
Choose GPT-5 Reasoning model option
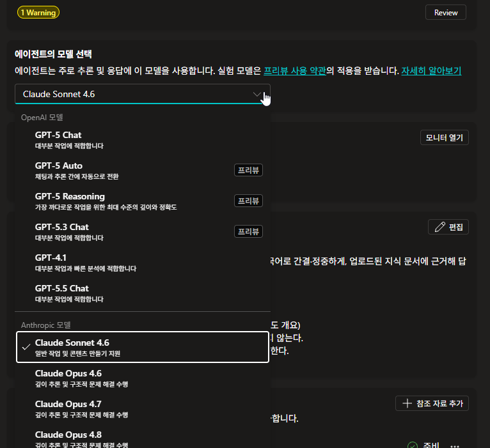(x=143, y=201)
